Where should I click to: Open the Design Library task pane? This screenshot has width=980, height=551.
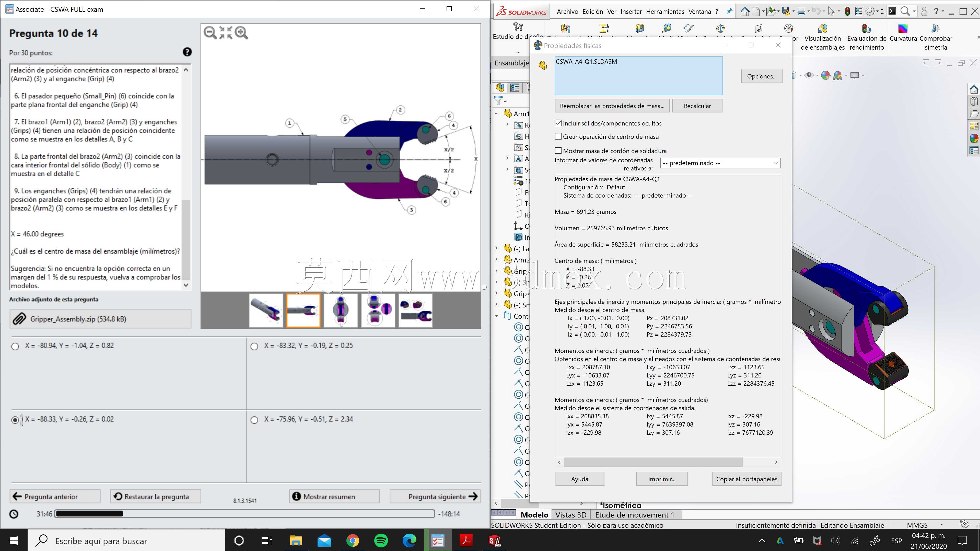974,101
